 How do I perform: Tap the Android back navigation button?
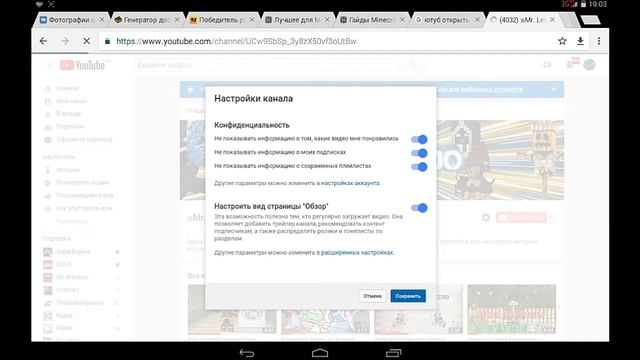tap(247, 353)
